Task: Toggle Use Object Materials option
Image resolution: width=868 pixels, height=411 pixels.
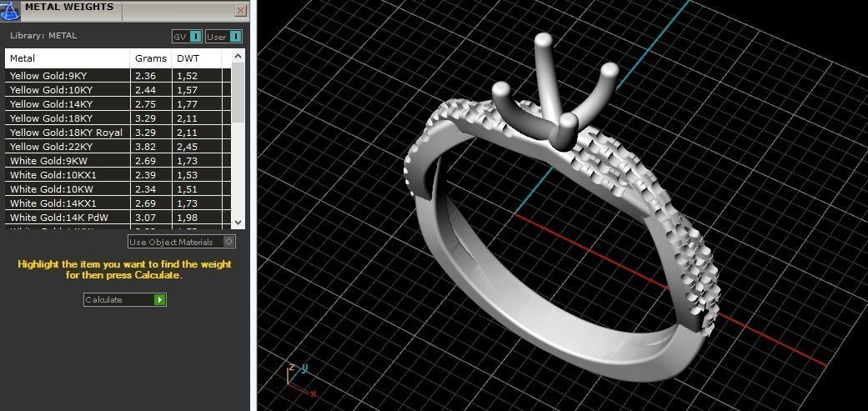Action: pos(182,242)
